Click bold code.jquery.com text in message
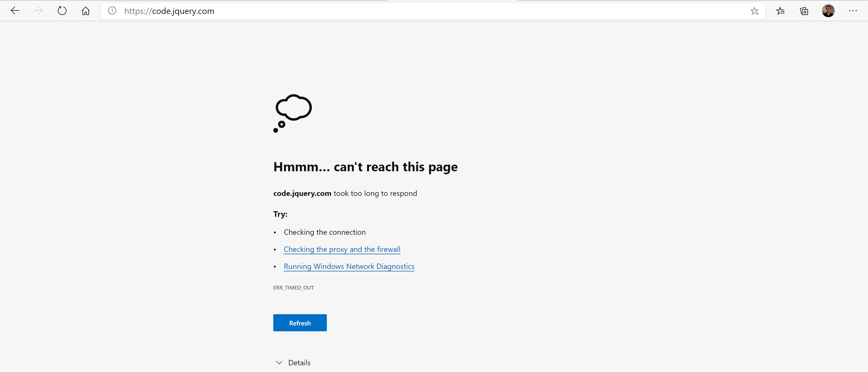Image resolution: width=868 pixels, height=372 pixels. point(302,193)
